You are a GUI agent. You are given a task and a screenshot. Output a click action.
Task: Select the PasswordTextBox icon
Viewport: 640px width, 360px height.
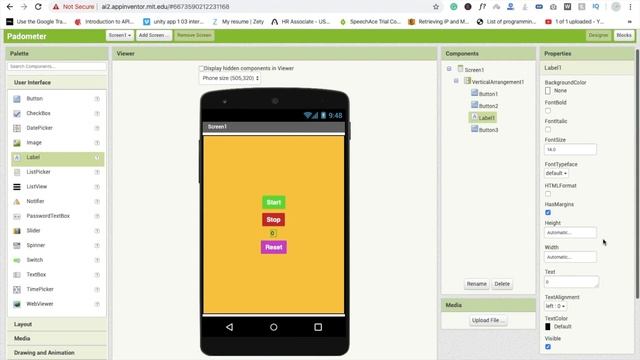coord(17,216)
